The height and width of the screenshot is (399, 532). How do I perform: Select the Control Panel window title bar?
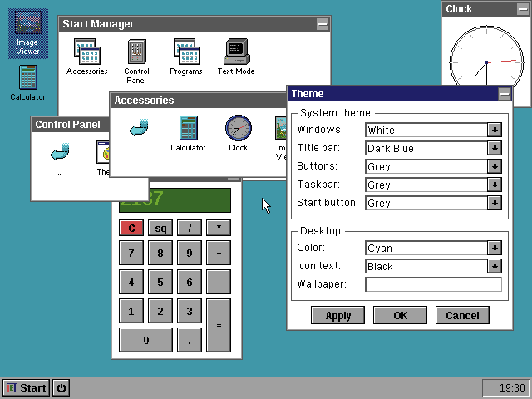(x=71, y=125)
